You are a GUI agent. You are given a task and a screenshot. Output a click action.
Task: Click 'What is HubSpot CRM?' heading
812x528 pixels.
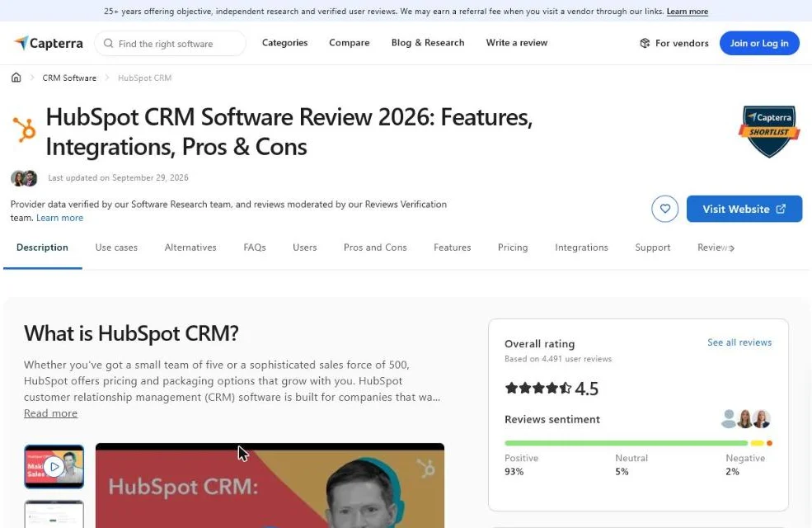coord(131,333)
